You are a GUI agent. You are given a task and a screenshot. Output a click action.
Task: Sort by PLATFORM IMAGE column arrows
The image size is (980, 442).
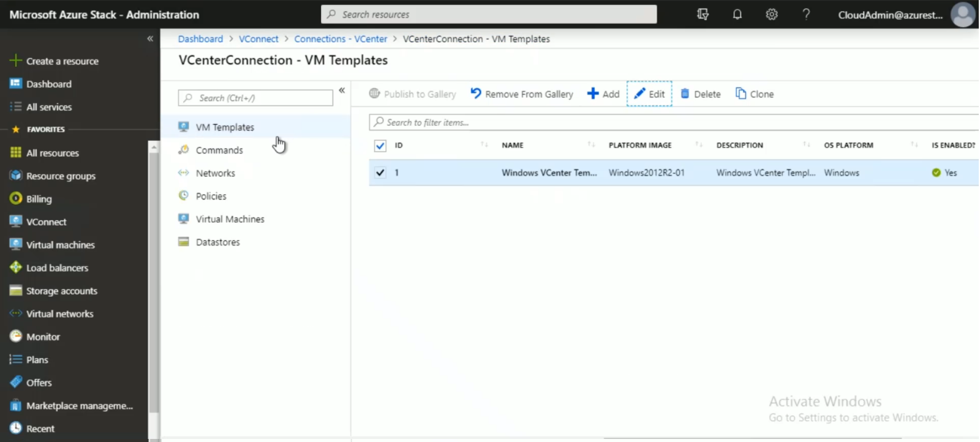[699, 144]
